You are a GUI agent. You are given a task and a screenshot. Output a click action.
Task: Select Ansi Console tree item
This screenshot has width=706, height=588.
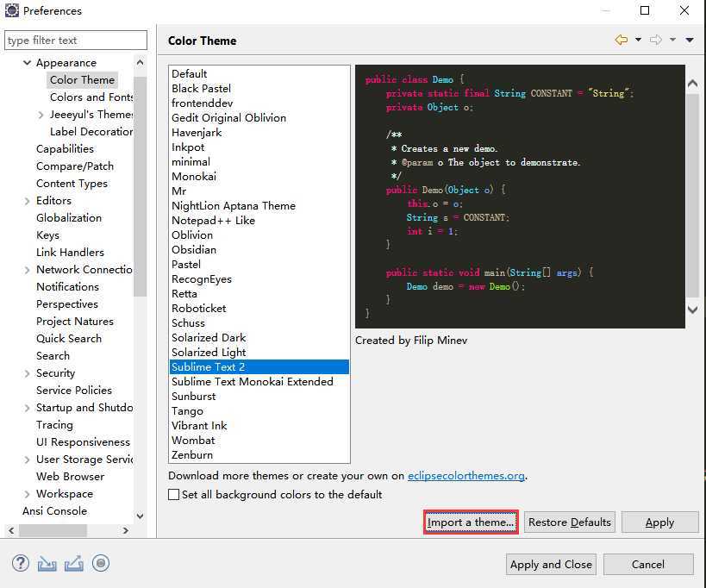54,511
